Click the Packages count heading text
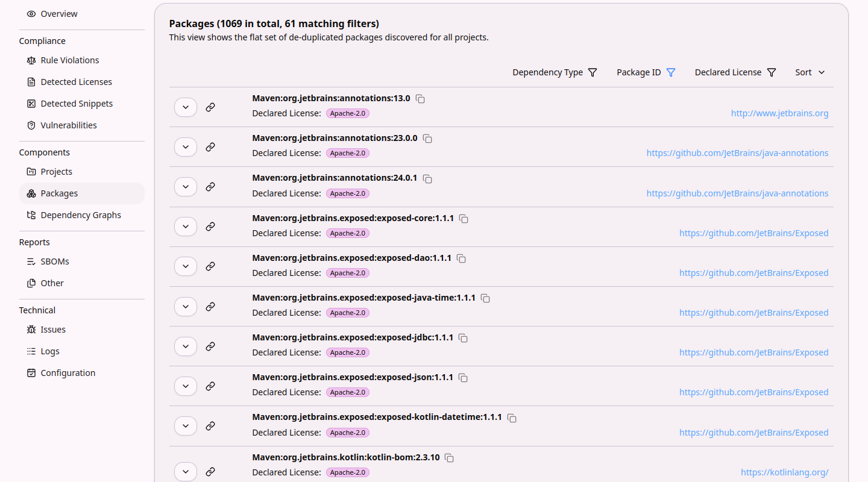The height and width of the screenshot is (482, 868). click(x=274, y=24)
